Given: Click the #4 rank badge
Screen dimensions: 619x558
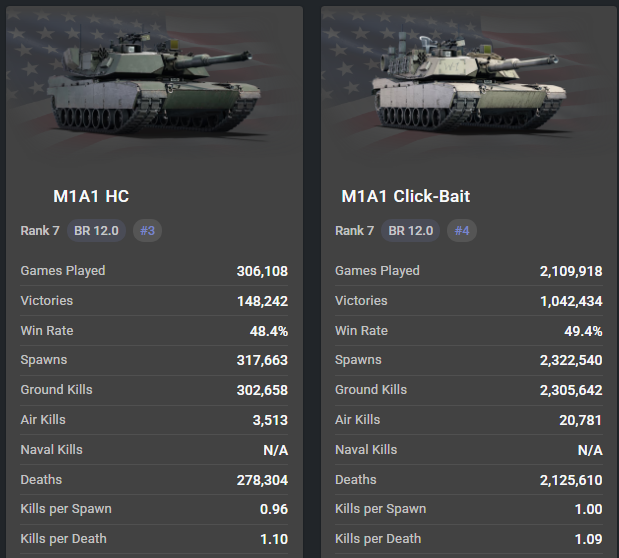Looking at the screenshot, I should pyautogui.click(x=462, y=231).
